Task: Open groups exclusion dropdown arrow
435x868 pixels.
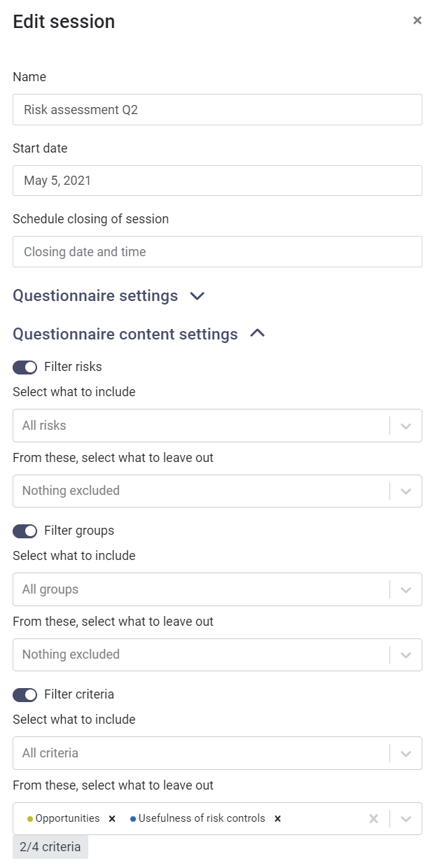Action: (x=406, y=655)
